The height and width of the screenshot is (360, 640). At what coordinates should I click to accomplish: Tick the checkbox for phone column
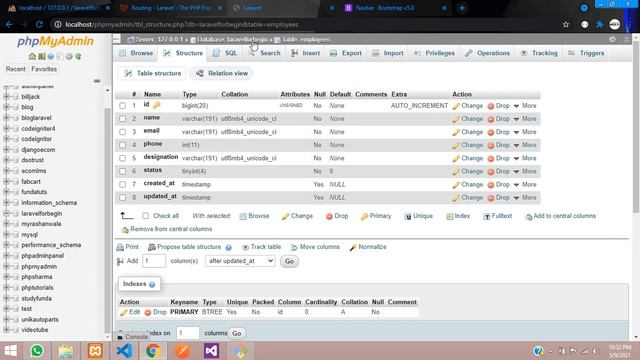click(122, 145)
